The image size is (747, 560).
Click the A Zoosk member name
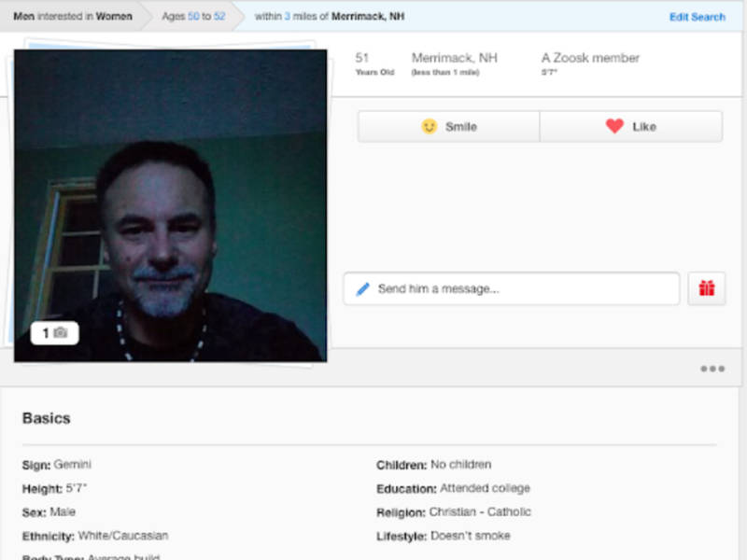point(590,58)
